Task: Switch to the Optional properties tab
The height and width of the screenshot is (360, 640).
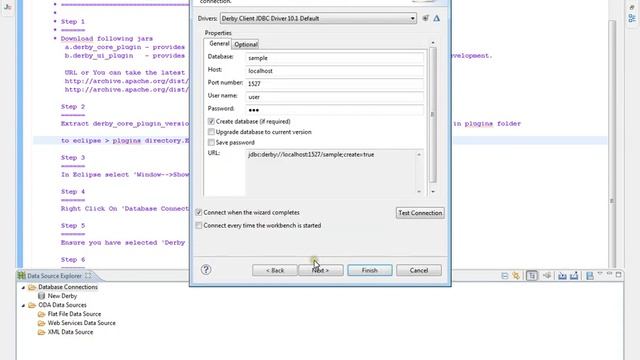Action: [246, 44]
